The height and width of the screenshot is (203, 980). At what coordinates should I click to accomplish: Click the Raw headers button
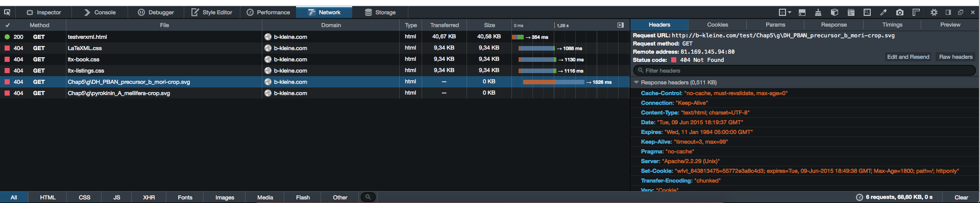955,57
